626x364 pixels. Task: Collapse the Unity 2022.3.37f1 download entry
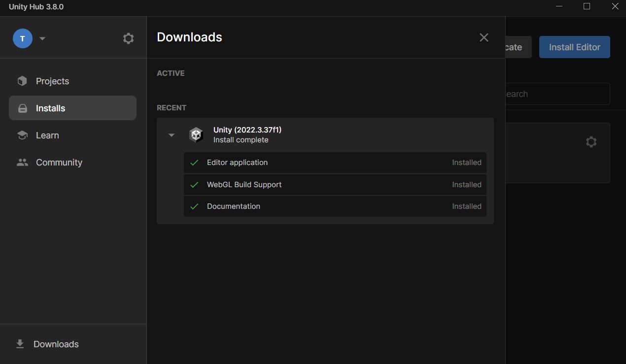click(x=172, y=135)
